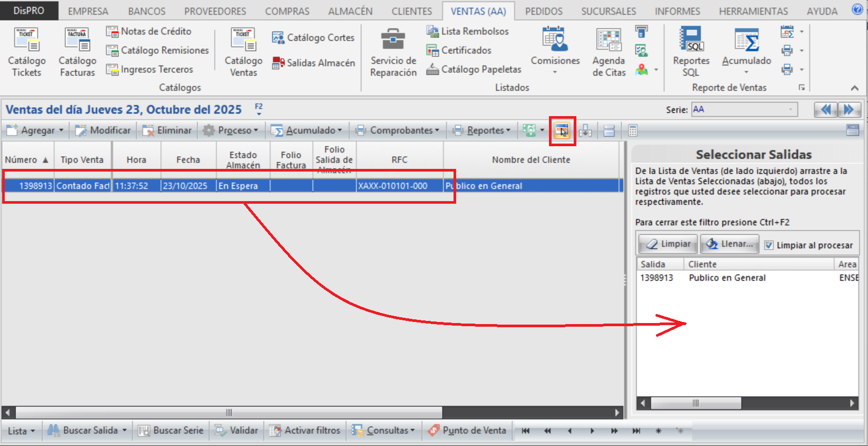The width and height of the screenshot is (868, 446).
Task: Click the Servicio de Reparación toolbox icon
Action: coord(393,40)
